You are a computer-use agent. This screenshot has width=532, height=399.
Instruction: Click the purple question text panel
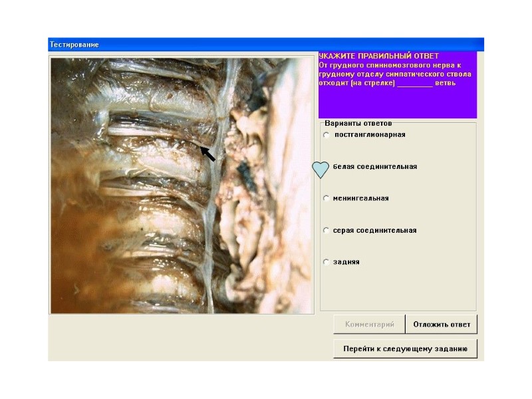397,85
